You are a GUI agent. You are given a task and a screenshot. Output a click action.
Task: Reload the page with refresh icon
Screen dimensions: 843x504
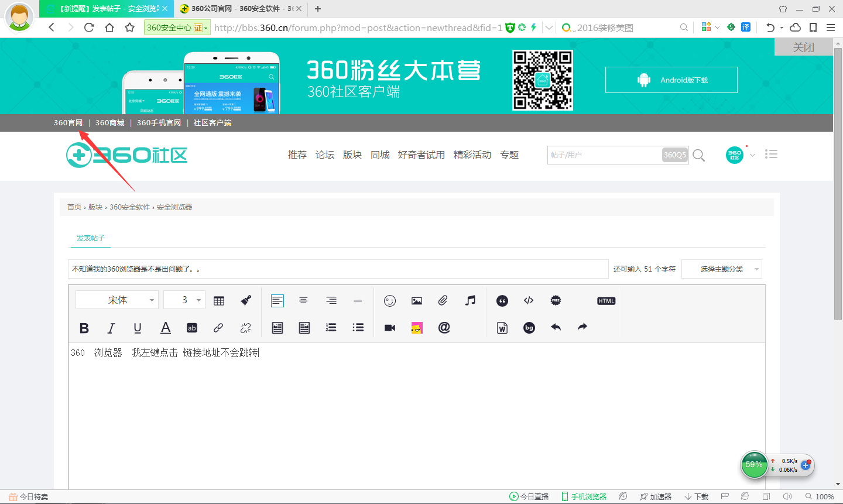[x=89, y=28]
